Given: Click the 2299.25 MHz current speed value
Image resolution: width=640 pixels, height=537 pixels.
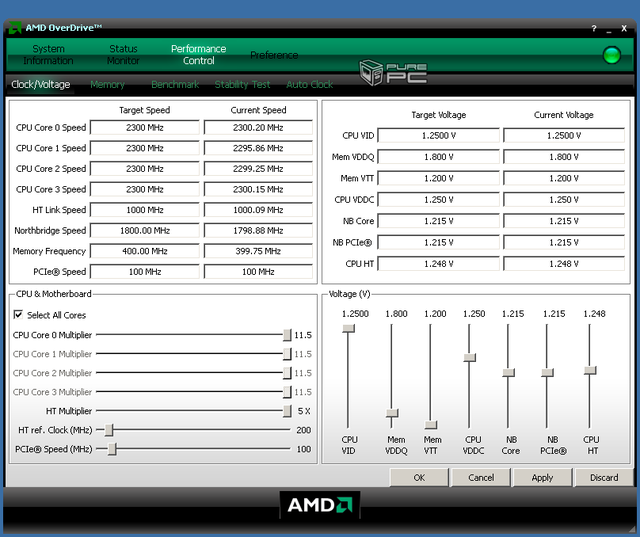Looking at the screenshot, I should coord(258,169).
